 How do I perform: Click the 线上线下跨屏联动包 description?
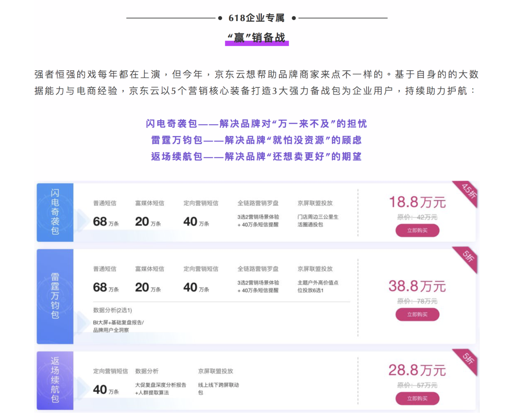218,389
